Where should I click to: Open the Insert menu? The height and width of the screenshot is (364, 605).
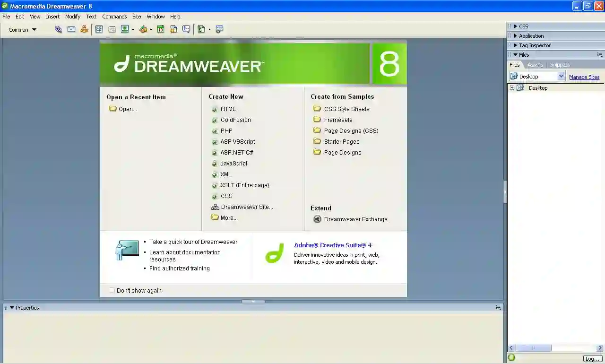coord(53,17)
